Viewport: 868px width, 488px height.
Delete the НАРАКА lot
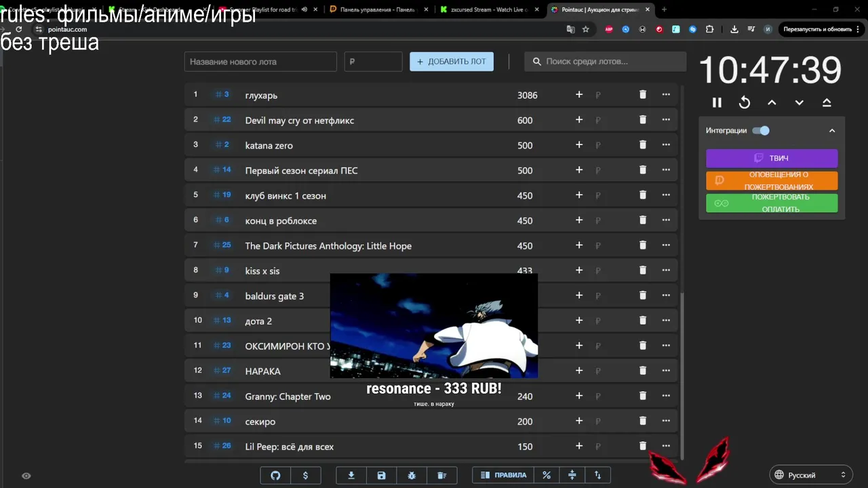pyautogui.click(x=643, y=371)
